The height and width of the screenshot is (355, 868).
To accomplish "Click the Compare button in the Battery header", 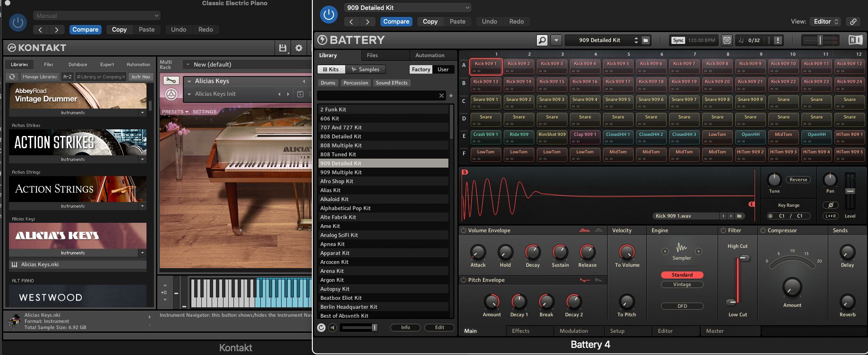I will [396, 22].
